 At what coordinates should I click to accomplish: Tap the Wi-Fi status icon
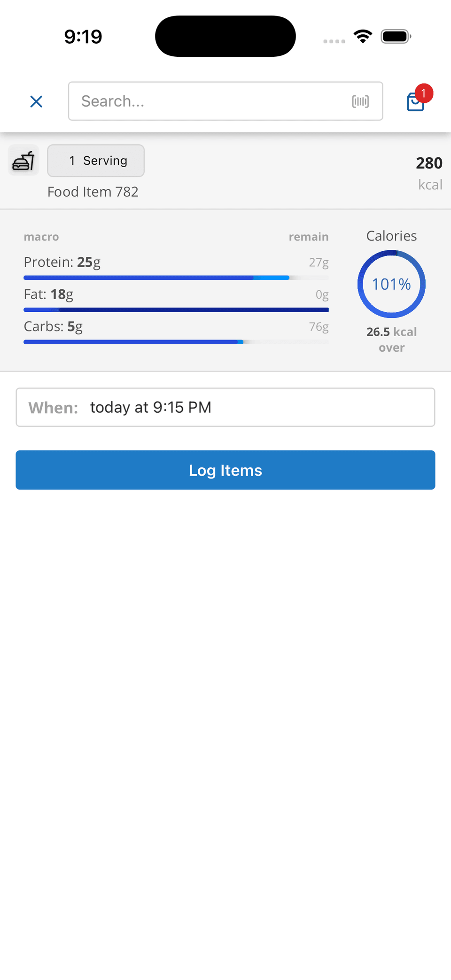363,36
